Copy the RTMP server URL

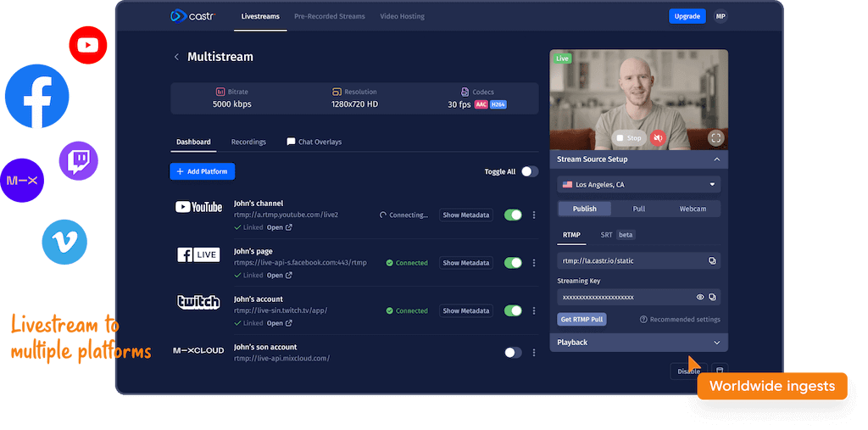[x=712, y=261]
